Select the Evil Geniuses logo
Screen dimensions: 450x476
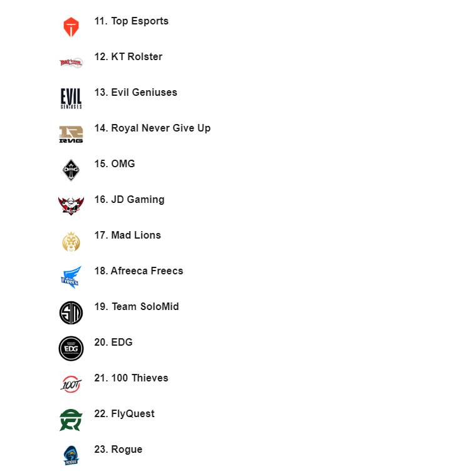pos(71,98)
